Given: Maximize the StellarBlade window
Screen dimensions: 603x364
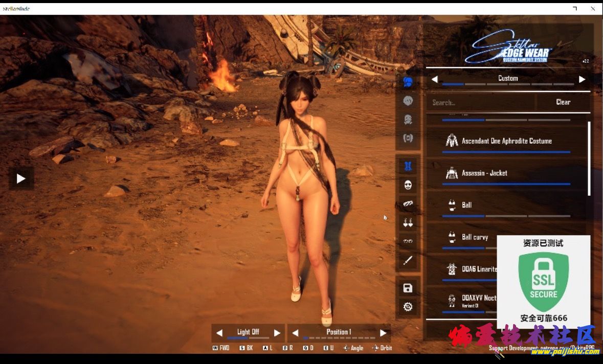Looking at the screenshot, I should pyautogui.click(x=575, y=8).
